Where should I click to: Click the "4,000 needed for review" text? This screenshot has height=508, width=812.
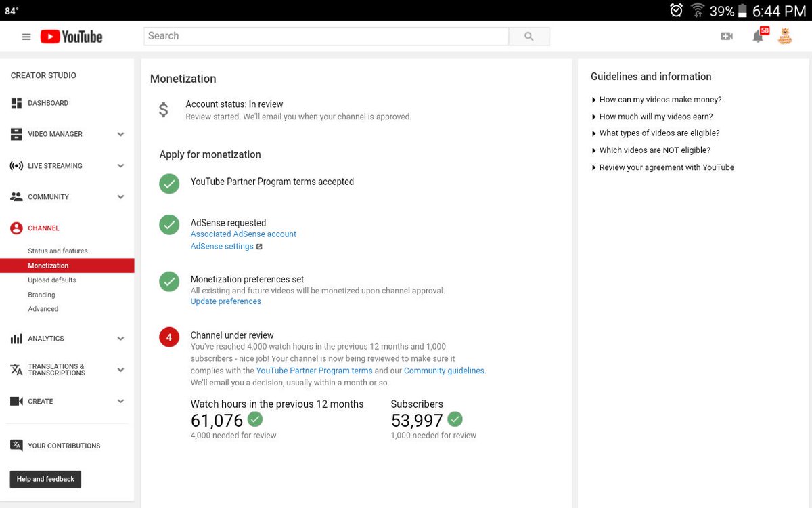click(233, 436)
